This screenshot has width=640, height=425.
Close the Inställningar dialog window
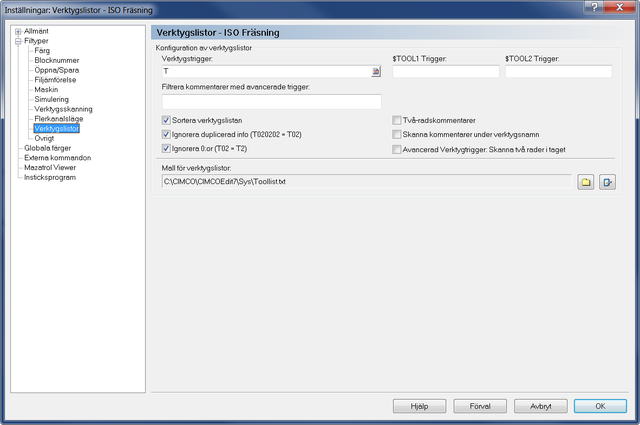(619, 7)
